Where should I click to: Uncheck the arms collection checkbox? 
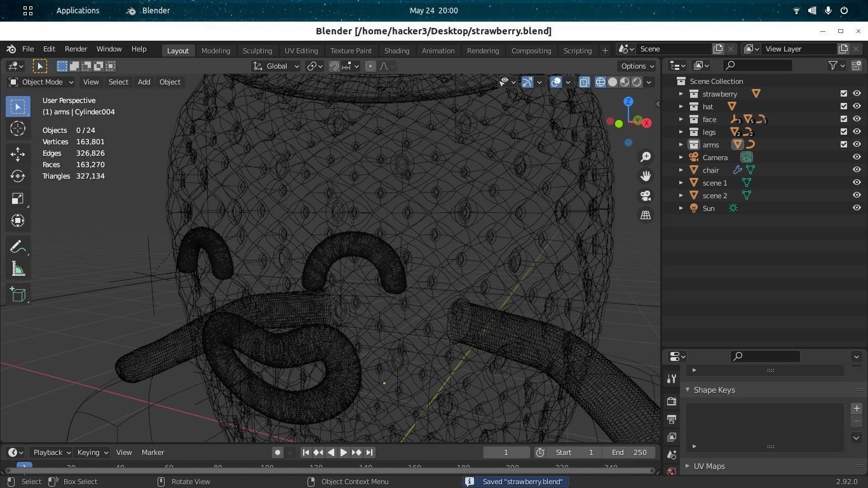coord(844,144)
